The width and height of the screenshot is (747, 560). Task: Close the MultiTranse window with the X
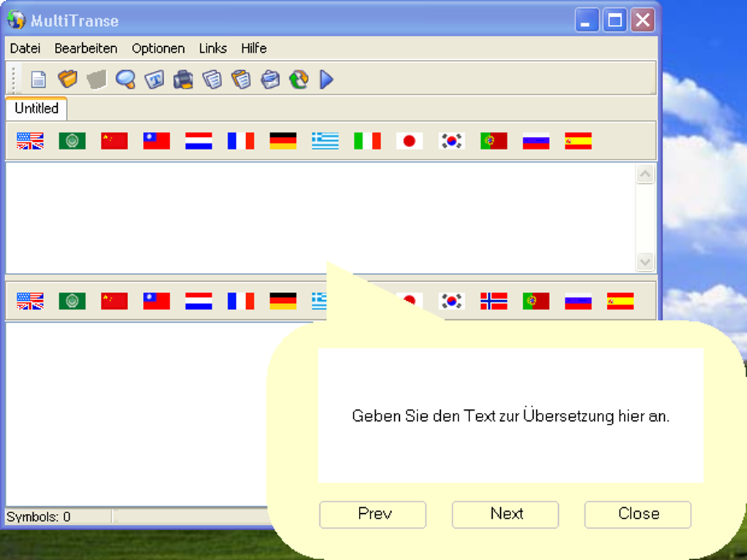[643, 20]
